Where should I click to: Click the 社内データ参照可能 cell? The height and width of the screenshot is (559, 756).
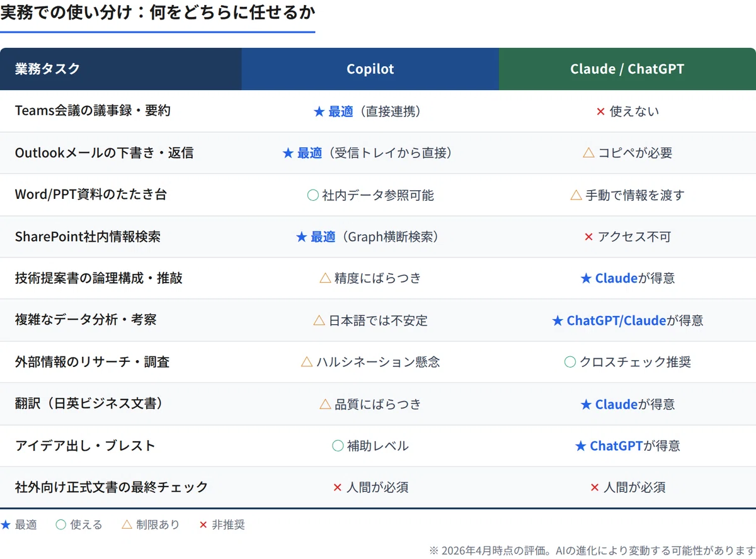(x=370, y=195)
